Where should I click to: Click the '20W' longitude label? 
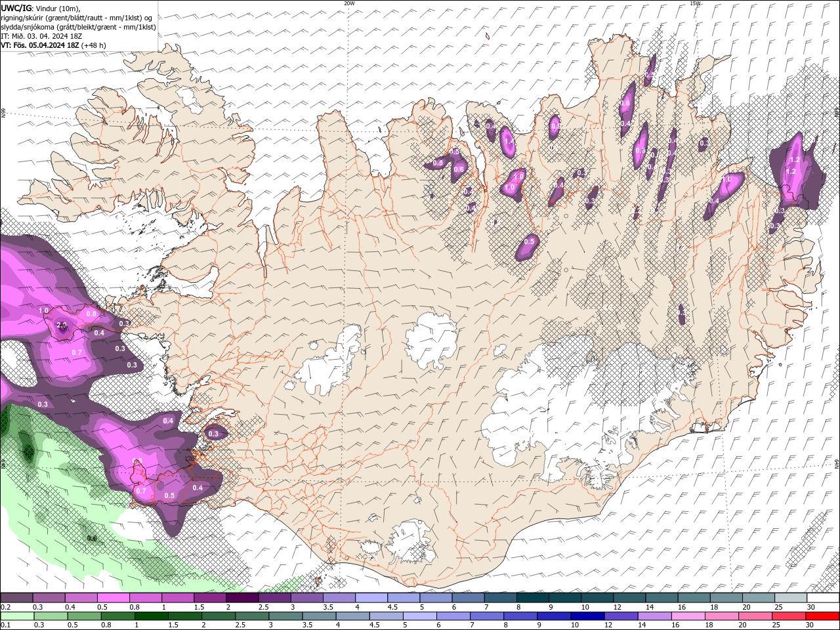349,3
